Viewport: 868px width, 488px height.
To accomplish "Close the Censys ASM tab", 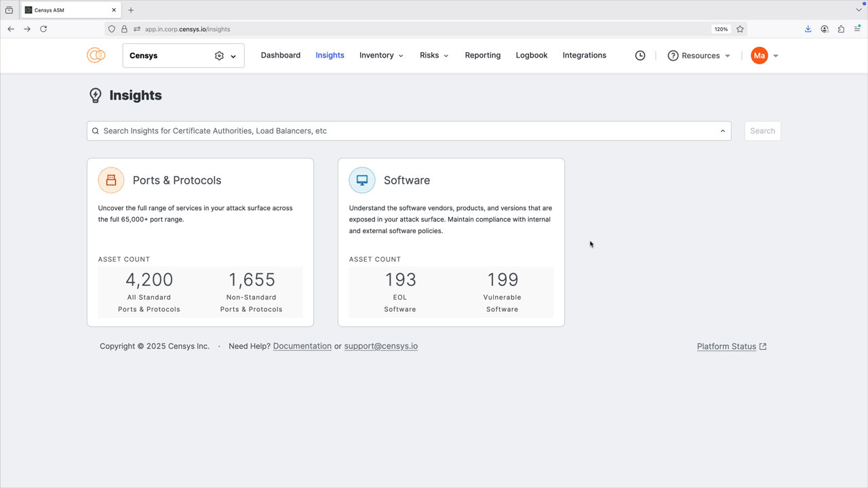I will tap(113, 10).
